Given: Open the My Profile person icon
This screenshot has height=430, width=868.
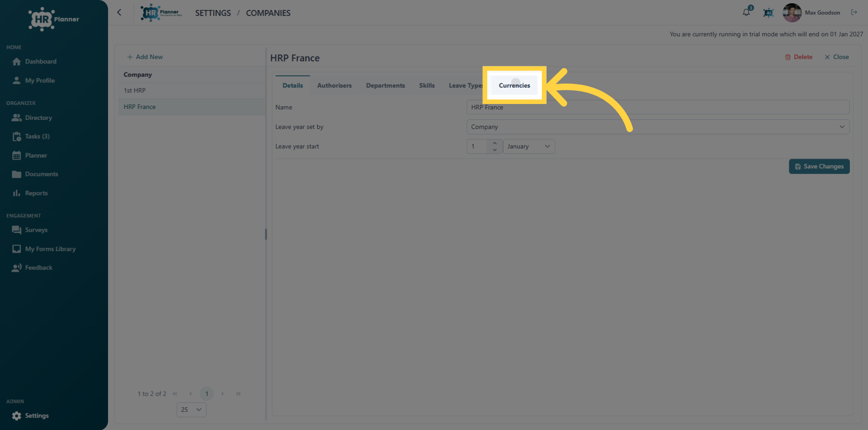Looking at the screenshot, I should pyautogui.click(x=17, y=80).
